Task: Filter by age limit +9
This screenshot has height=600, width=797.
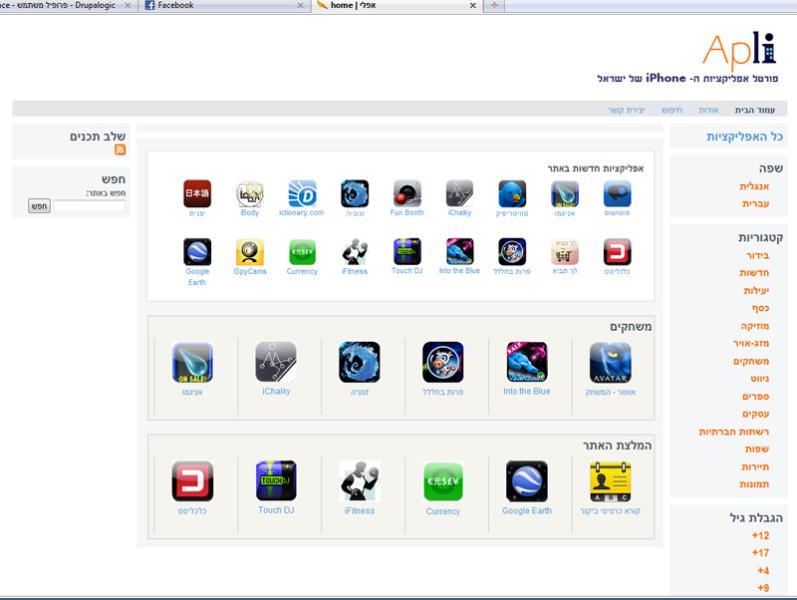Action: click(x=763, y=588)
